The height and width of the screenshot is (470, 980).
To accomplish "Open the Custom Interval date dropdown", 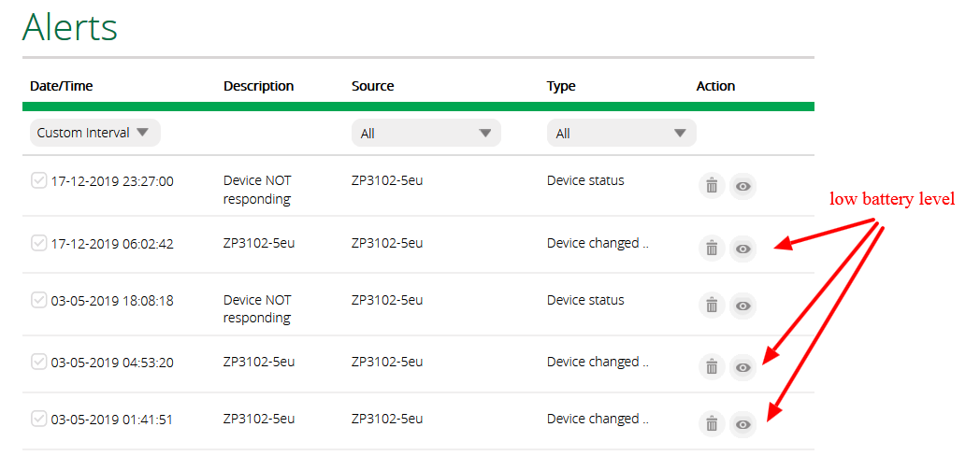I will point(94,133).
